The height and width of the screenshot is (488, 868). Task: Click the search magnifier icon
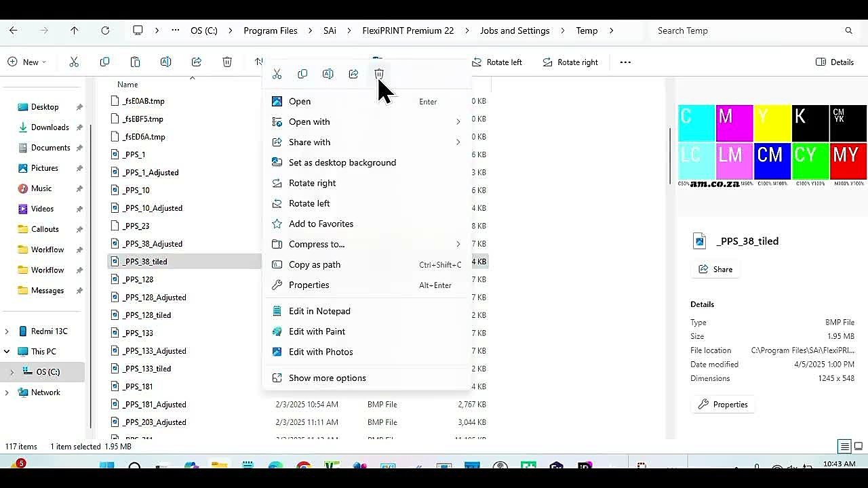point(848,30)
